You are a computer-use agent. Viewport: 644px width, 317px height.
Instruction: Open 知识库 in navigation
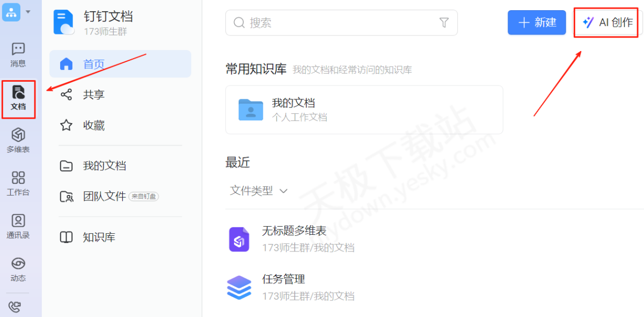120,237
